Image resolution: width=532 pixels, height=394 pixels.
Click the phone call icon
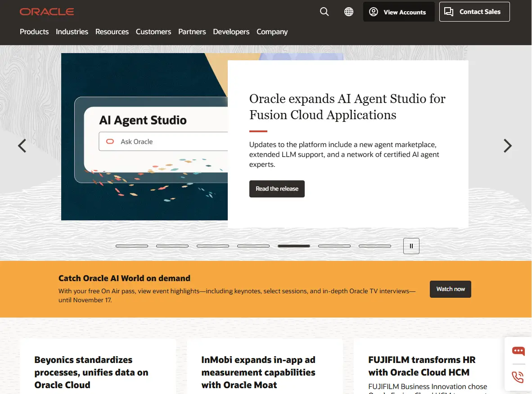coord(518,377)
